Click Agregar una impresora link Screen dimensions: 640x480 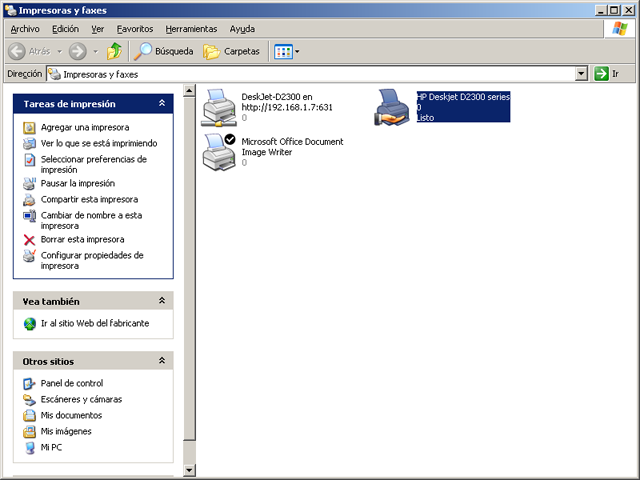tap(84, 128)
